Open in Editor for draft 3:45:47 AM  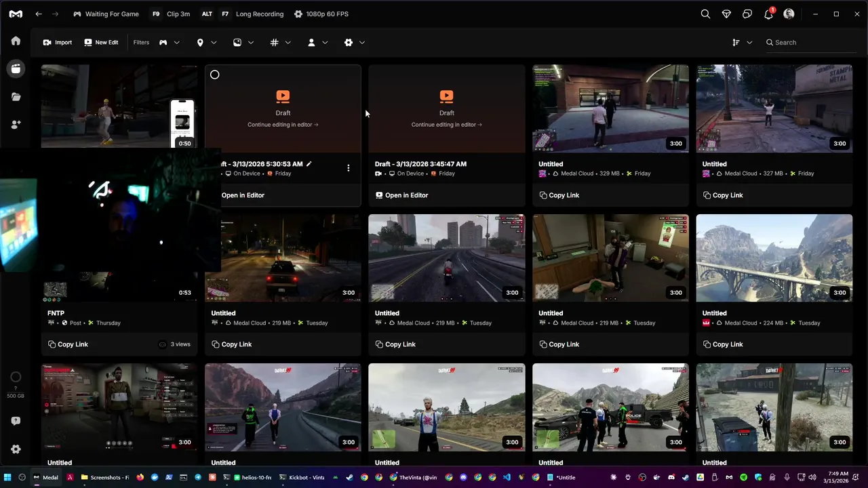[401, 195]
